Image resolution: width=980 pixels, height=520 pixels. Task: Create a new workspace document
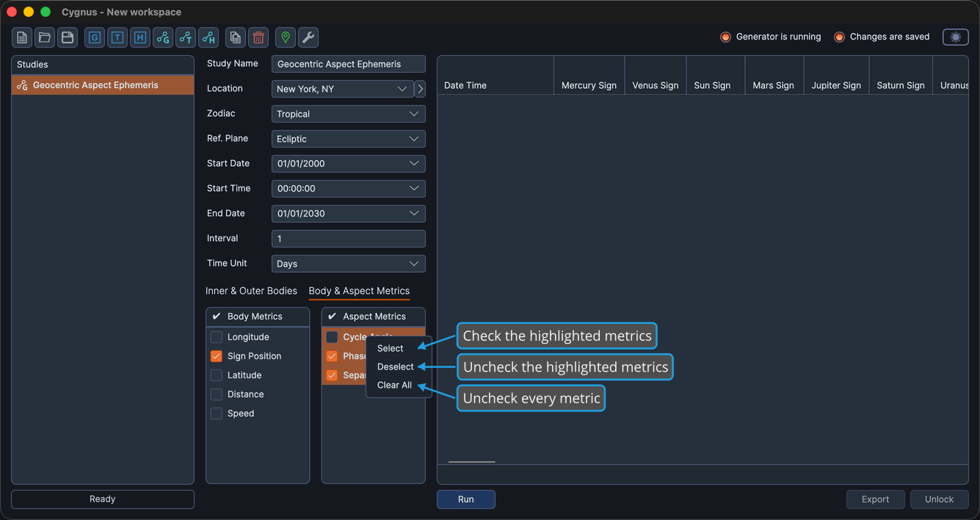point(22,37)
